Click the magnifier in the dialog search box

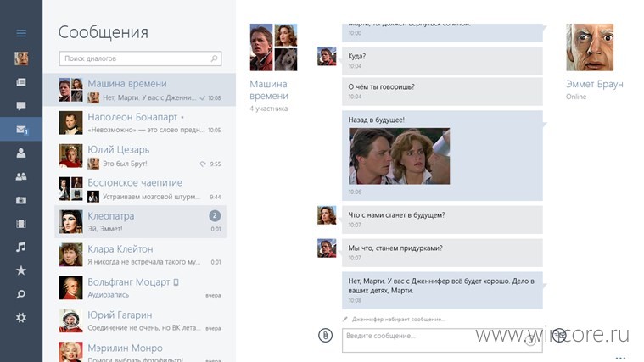click(215, 58)
